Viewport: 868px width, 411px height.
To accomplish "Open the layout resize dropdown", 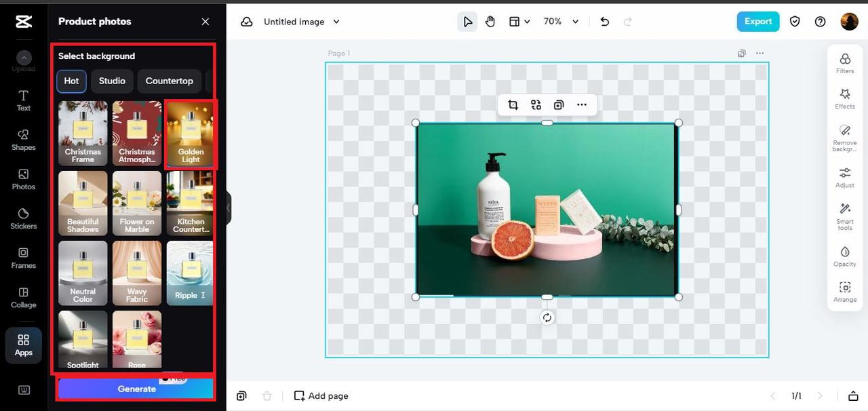I will click(519, 22).
